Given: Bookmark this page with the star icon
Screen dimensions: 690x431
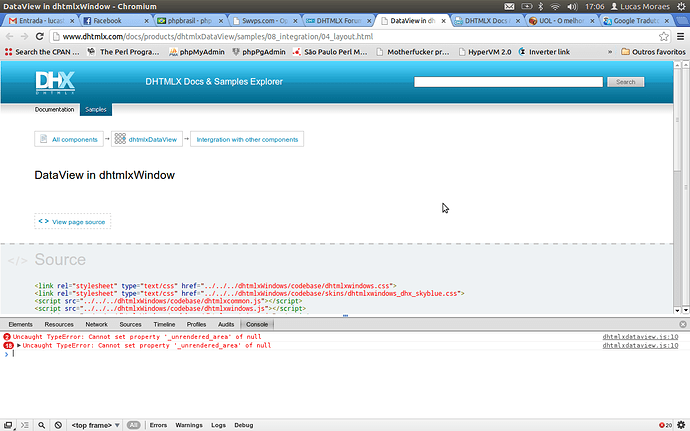Looking at the screenshot, I should coord(664,37).
